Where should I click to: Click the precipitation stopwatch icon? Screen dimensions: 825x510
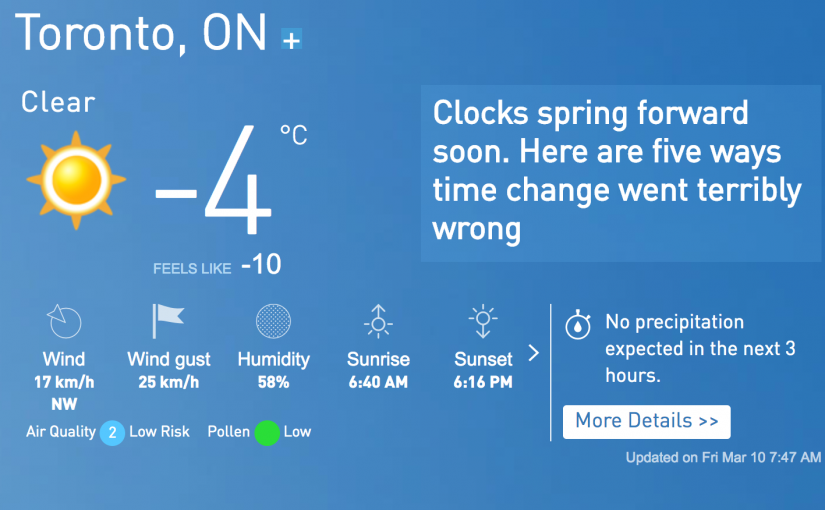[x=579, y=325]
